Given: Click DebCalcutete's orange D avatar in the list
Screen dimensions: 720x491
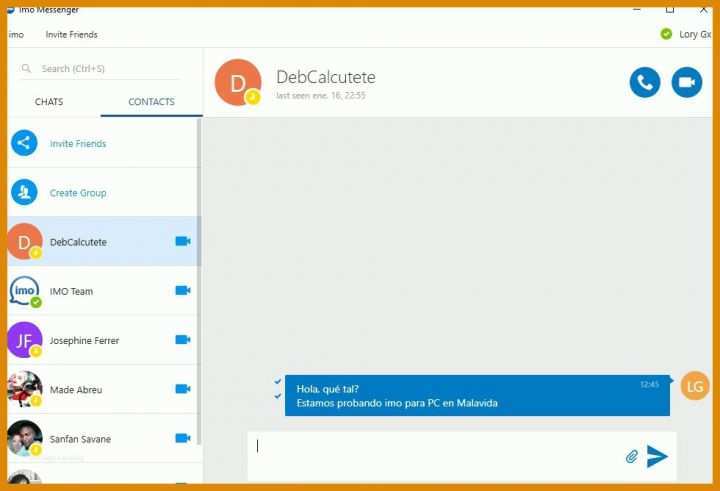Looking at the screenshot, I should tap(24, 242).
